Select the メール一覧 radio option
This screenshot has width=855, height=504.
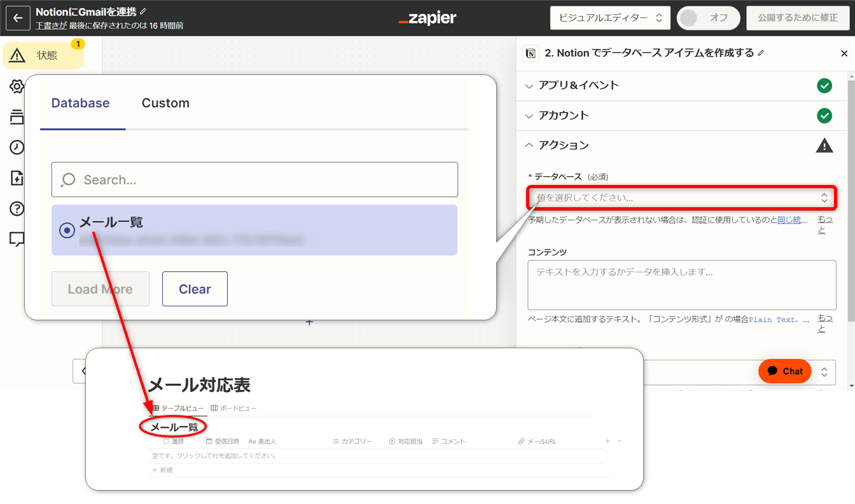pyautogui.click(x=67, y=230)
